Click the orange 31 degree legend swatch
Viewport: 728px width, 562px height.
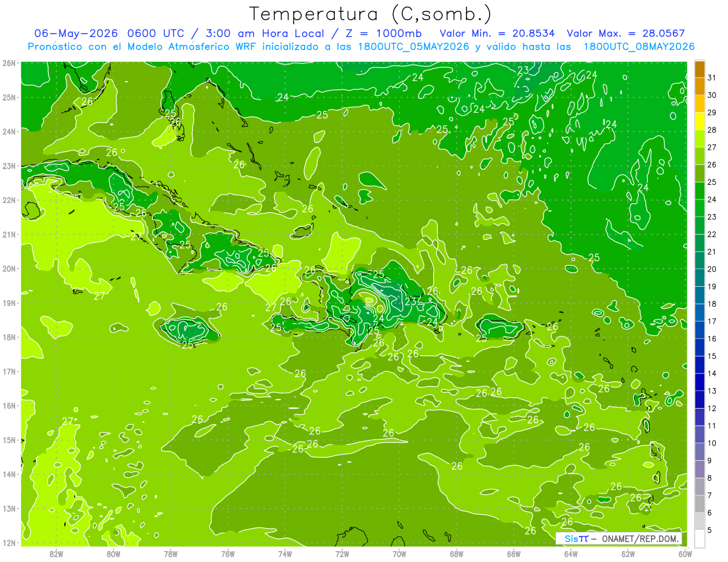pos(699,69)
